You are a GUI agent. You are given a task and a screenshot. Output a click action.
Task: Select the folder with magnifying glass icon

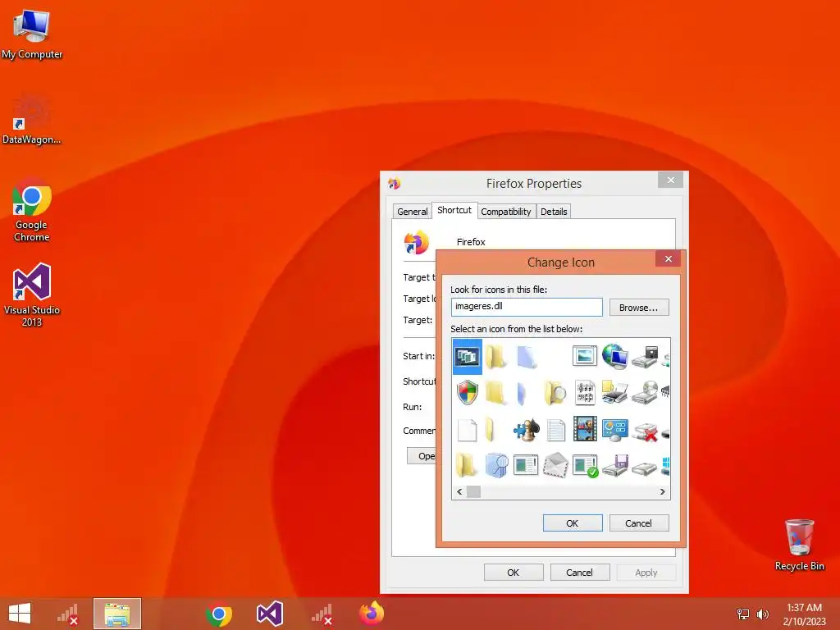(x=555, y=393)
